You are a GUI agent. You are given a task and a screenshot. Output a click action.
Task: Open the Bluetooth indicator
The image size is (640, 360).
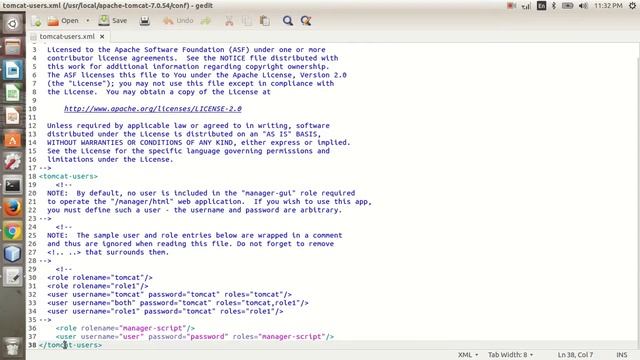coord(554,5)
